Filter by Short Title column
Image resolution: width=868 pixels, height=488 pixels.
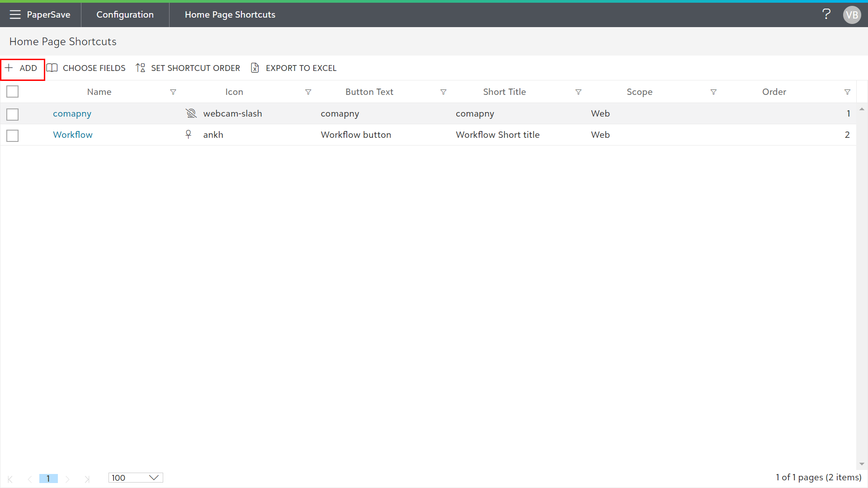[578, 92]
